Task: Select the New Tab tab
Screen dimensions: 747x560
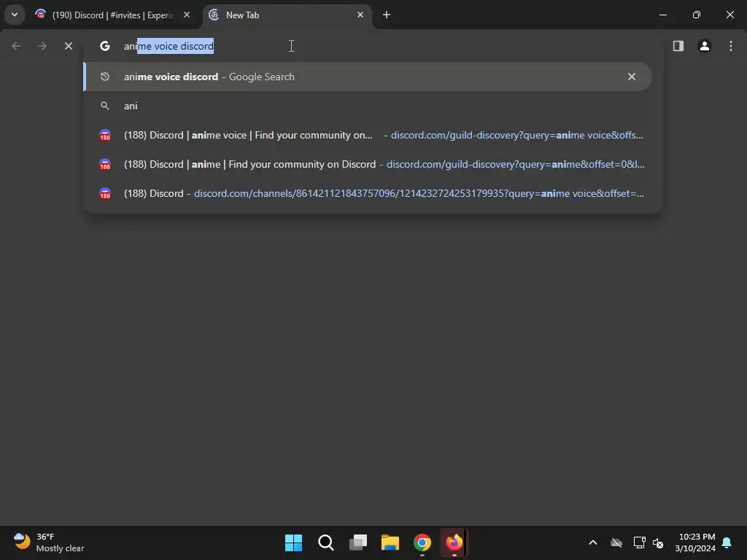Action: click(x=287, y=15)
